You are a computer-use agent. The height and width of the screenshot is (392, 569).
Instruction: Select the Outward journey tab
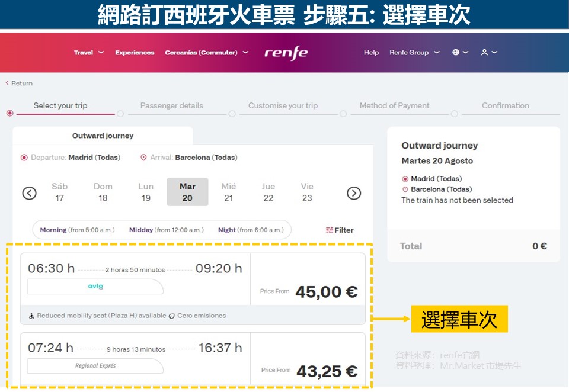click(x=103, y=136)
